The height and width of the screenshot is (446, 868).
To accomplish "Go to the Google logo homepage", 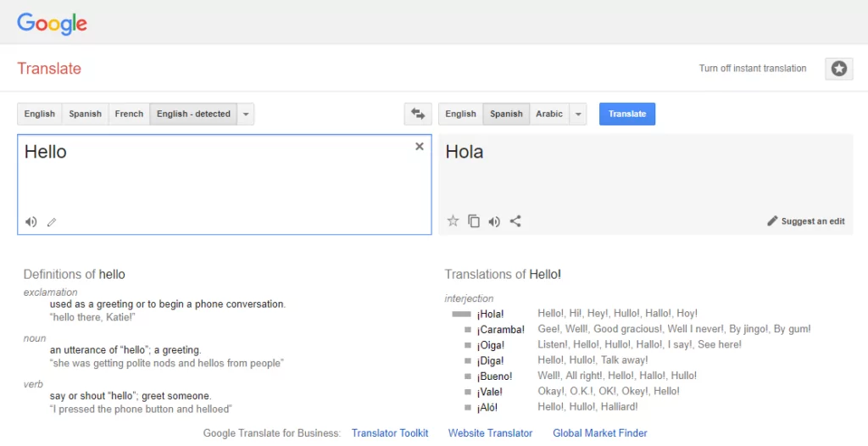I will tap(52, 23).
